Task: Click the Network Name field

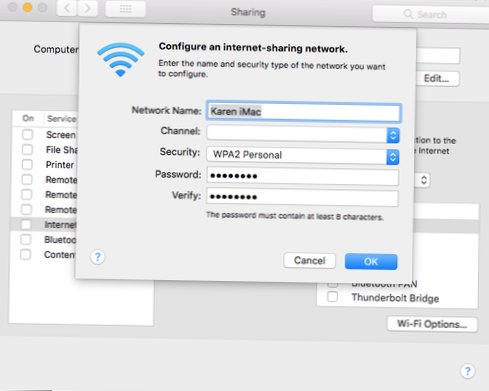Action: [x=303, y=112]
